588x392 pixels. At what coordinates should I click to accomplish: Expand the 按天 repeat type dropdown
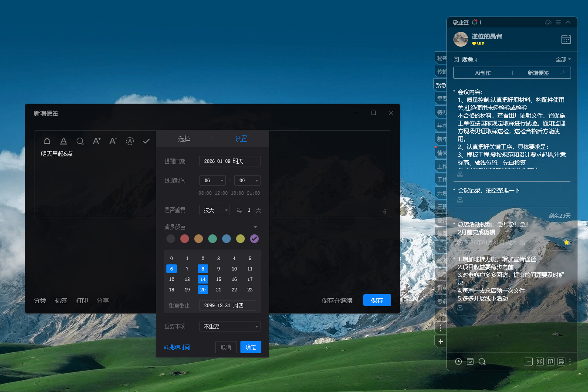[214, 210]
